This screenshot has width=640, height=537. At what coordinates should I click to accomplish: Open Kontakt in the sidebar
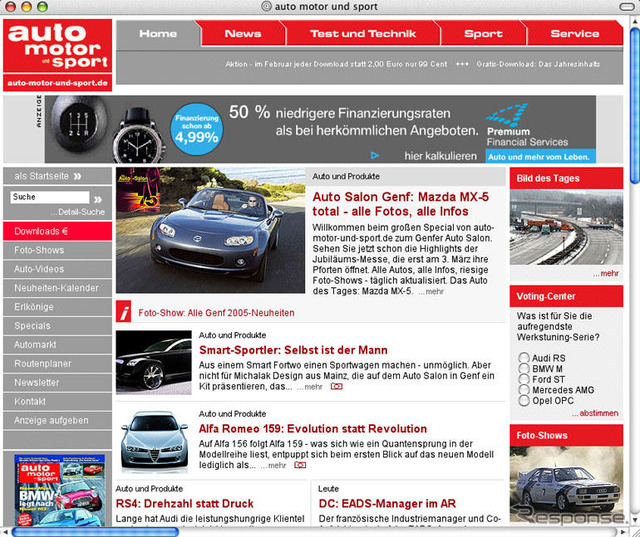click(58, 402)
